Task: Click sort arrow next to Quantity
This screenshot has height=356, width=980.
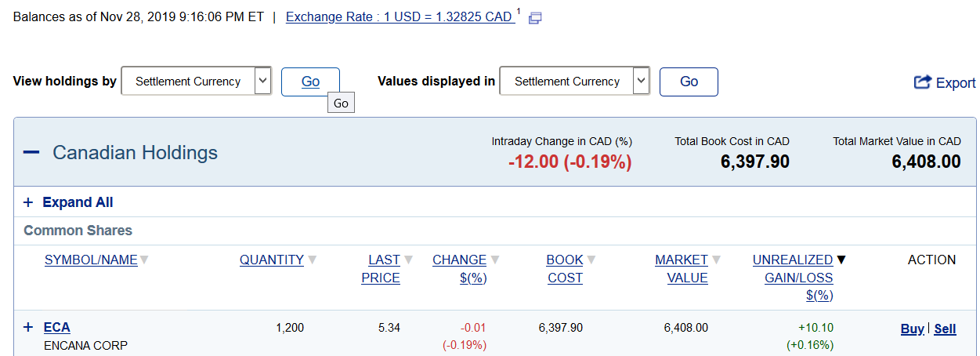Action: click(312, 260)
